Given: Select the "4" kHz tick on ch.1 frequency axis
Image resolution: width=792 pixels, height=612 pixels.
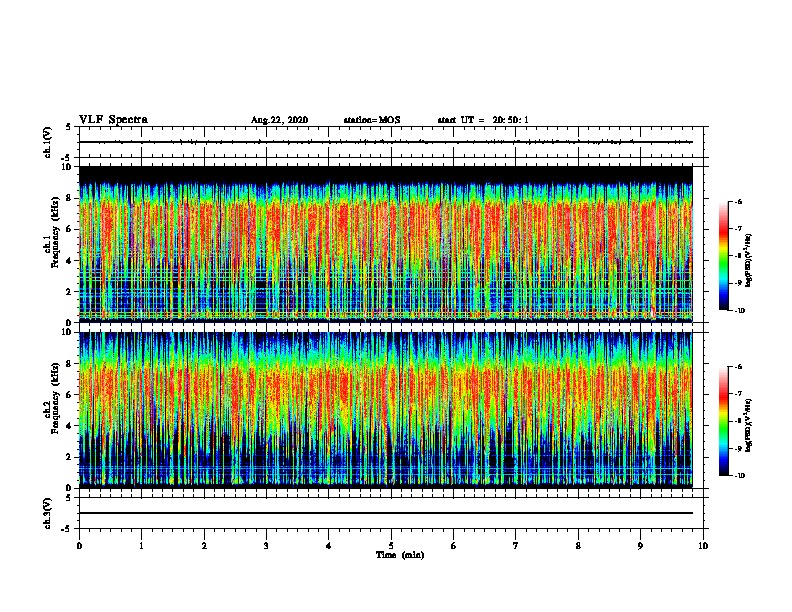Looking at the screenshot, I should click(69, 261).
